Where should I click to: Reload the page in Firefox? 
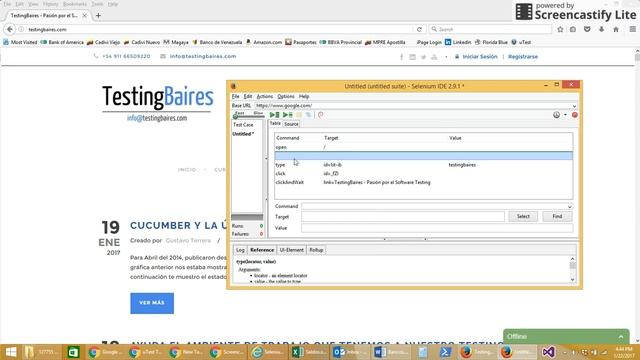point(419,29)
